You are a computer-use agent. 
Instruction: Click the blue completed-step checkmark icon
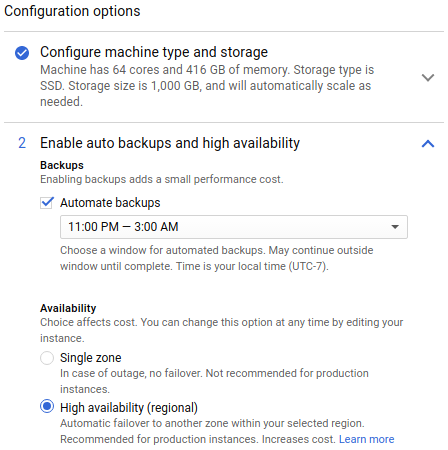(22, 53)
